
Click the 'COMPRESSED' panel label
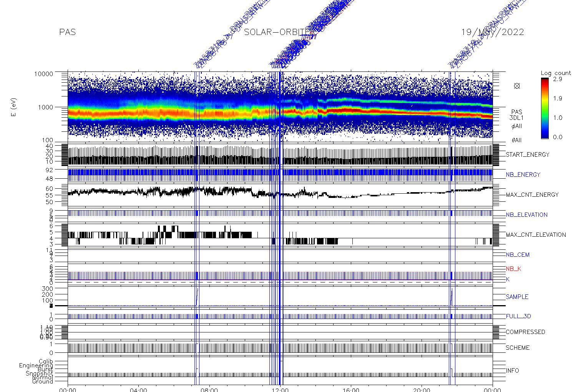tap(525, 332)
